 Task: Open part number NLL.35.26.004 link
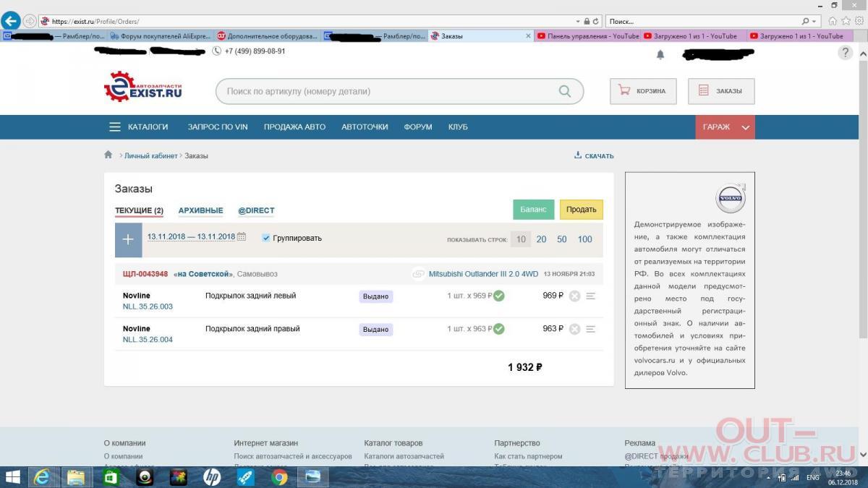point(148,340)
